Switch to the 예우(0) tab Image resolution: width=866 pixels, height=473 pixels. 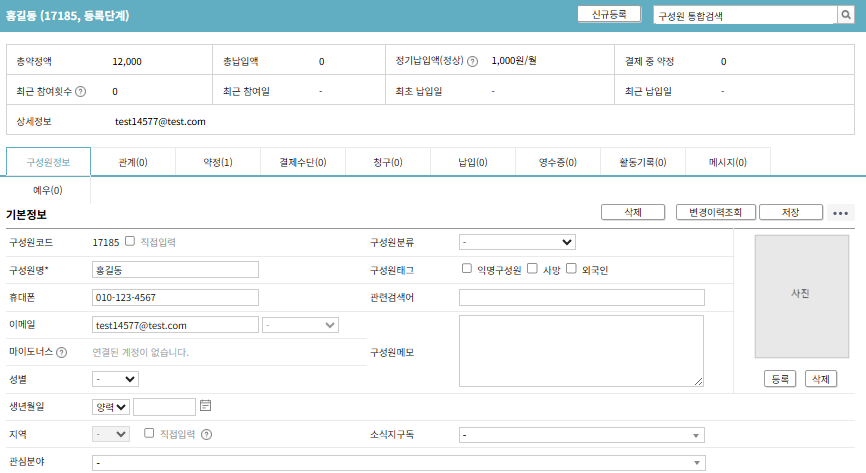[x=48, y=190]
